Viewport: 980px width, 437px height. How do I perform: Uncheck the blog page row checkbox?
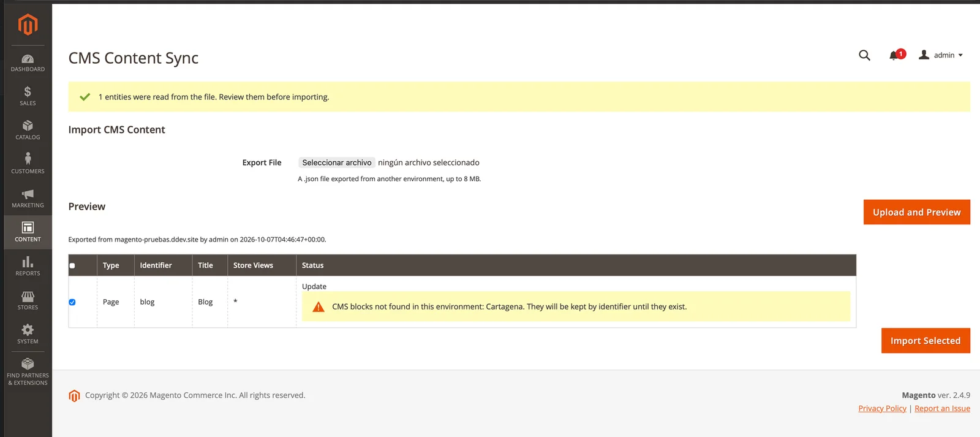[72, 302]
